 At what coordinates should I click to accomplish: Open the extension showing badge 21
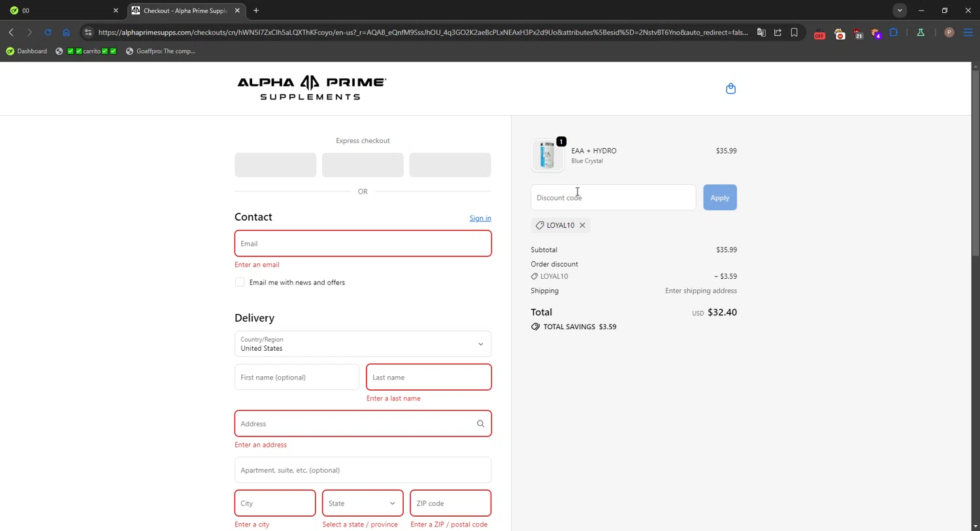click(x=858, y=34)
